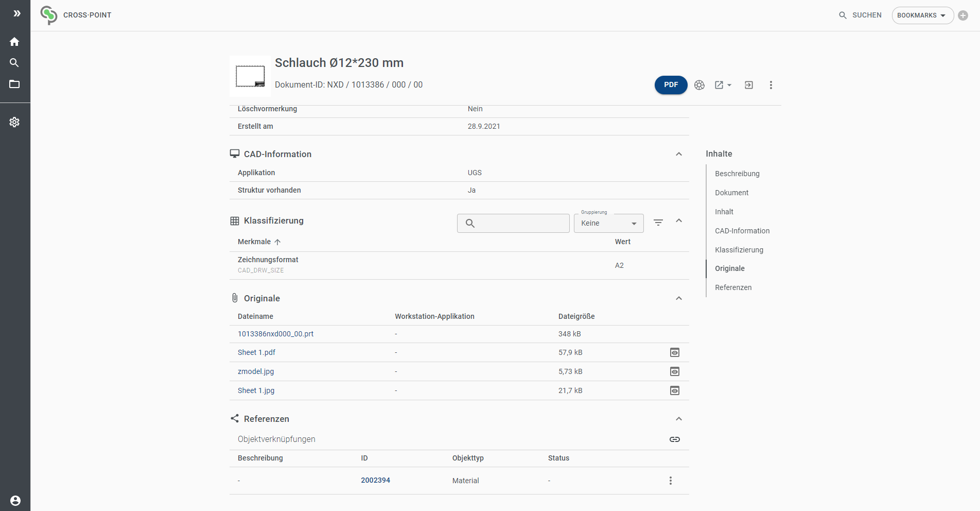Click the 348 kB file size
980x511 pixels.
click(569, 334)
